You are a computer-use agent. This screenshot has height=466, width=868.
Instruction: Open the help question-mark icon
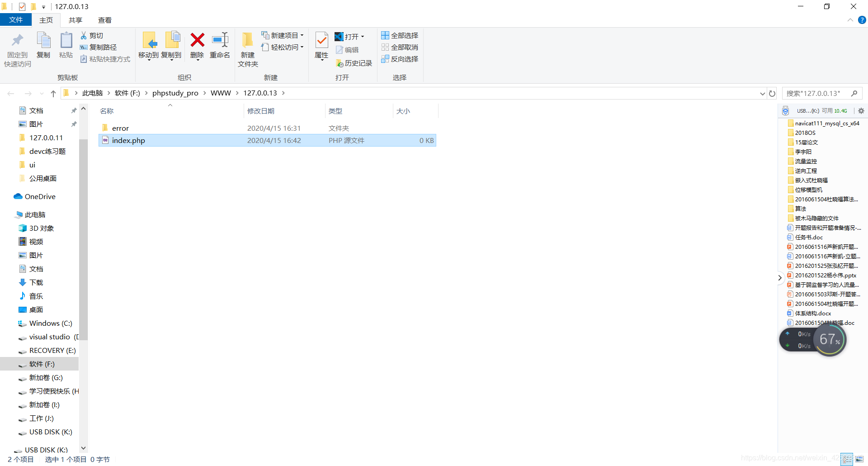pos(862,20)
